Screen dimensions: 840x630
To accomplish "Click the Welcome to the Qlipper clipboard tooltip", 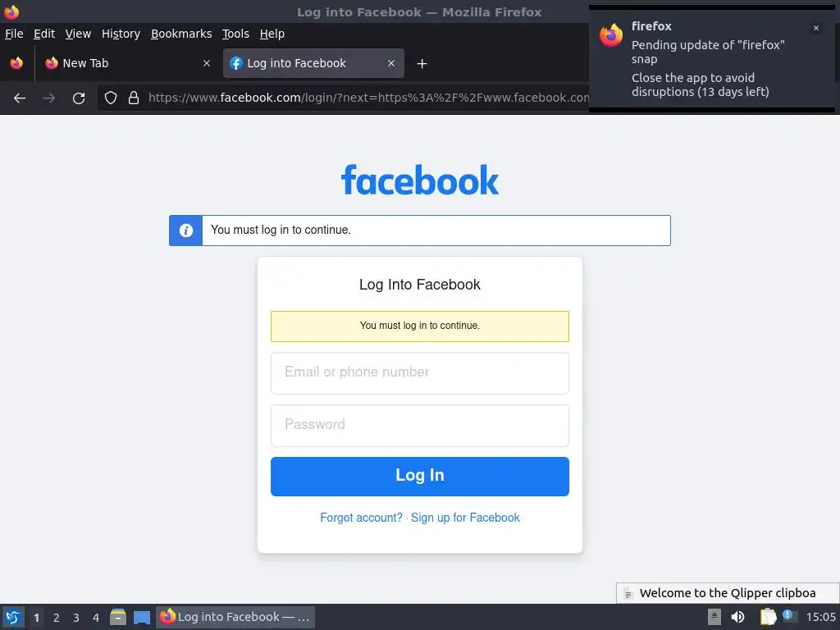I will [x=728, y=593].
